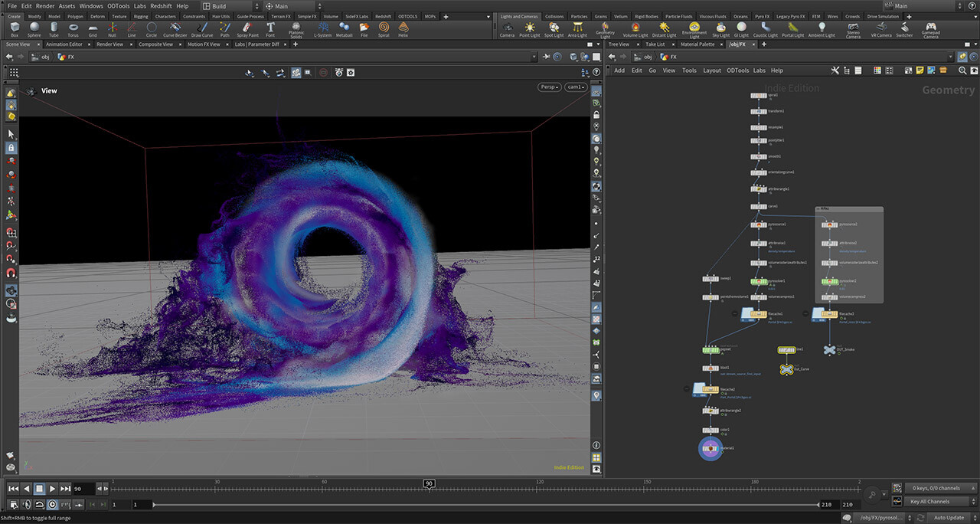
Task: Click the pyrosolver1 node in the network
Action: coord(758,281)
